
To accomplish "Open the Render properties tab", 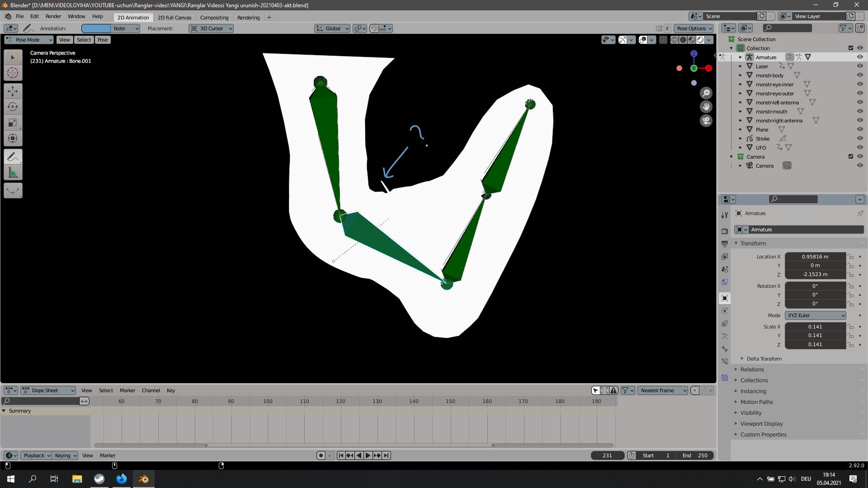I will pyautogui.click(x=725, y=231).
